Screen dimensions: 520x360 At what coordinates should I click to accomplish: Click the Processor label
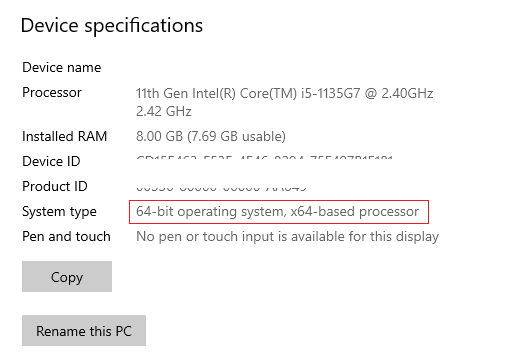click(x=52, y=92)
